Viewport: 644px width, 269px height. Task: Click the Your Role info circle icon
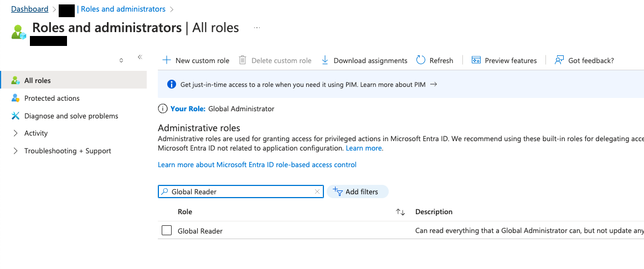pyautogui.click(x=163, y=109)
